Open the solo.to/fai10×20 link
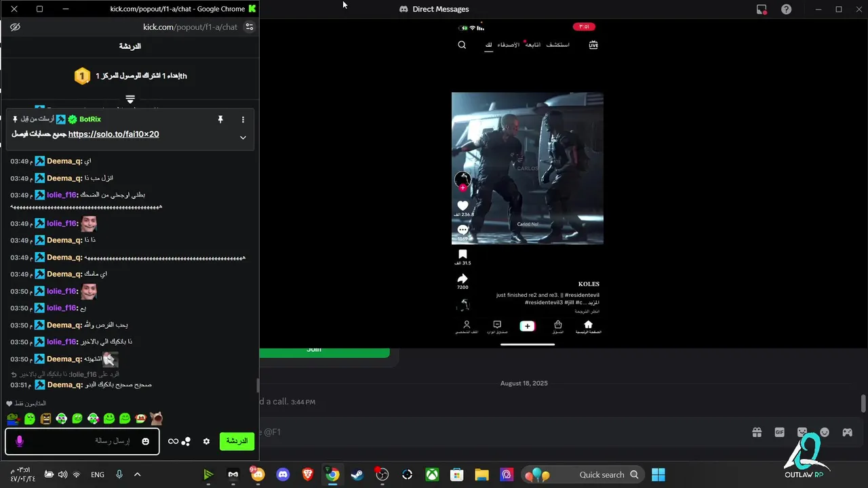This screenshot has width=868, height=488. pyautogui.click(x=114, y=134)
